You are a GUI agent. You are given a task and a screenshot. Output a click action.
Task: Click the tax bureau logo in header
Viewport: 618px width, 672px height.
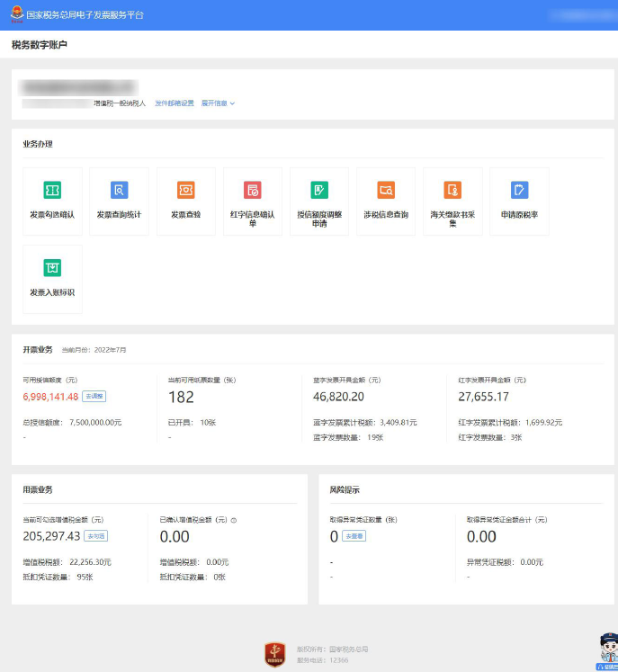click(17, 15)
